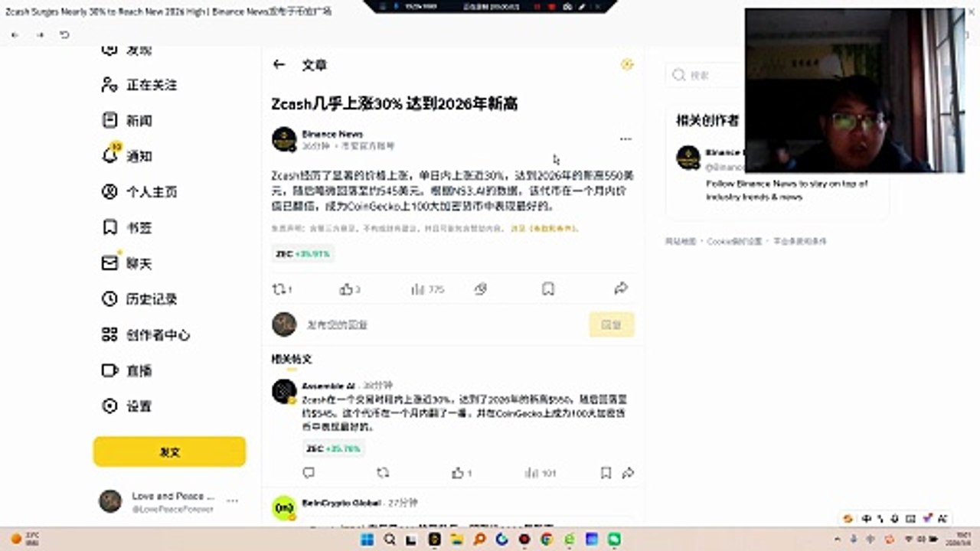Repost the Assemble AI post

pos(383,473)
